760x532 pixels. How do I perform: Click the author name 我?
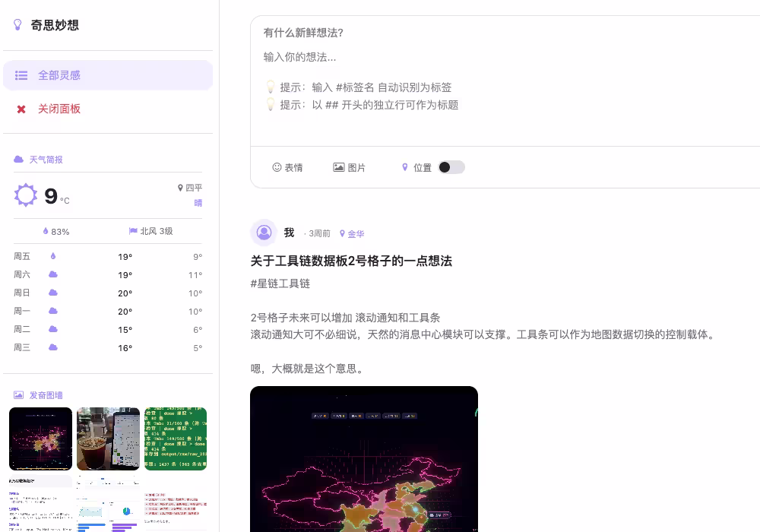pyautogui.click(x=289, y=233)
